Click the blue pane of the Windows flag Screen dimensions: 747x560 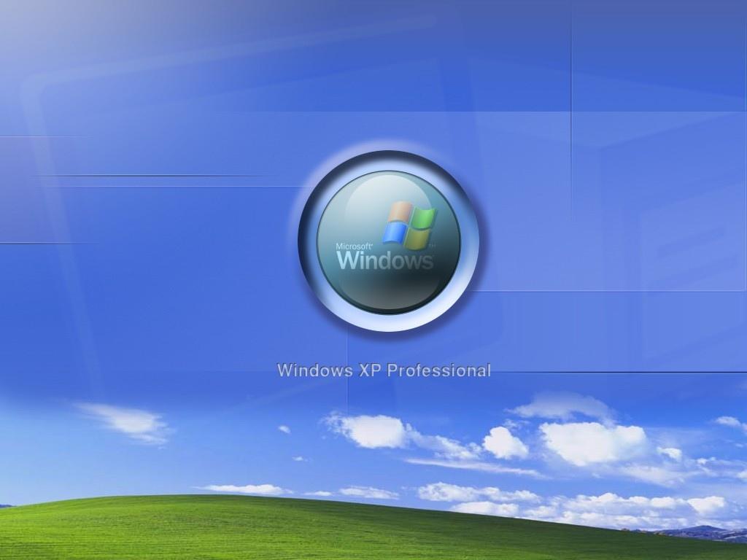click(x=395, y=233)
